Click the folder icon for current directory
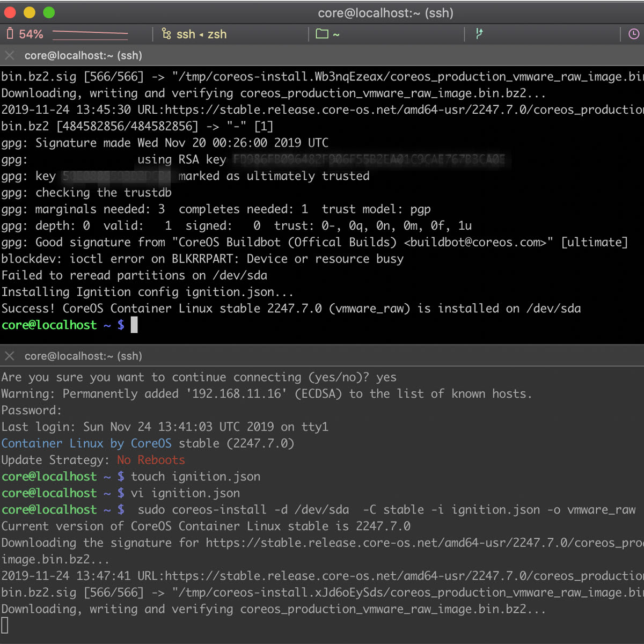The image size is (644, 644). tap(322, 34)
